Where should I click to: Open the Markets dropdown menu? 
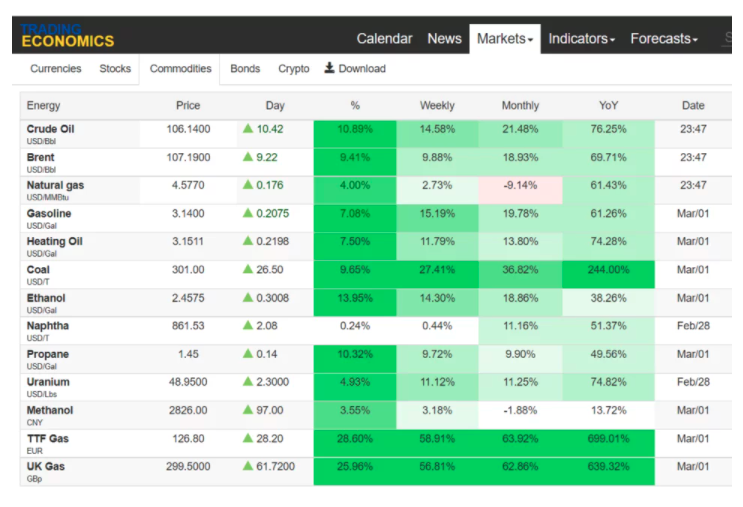pos(504,39)
